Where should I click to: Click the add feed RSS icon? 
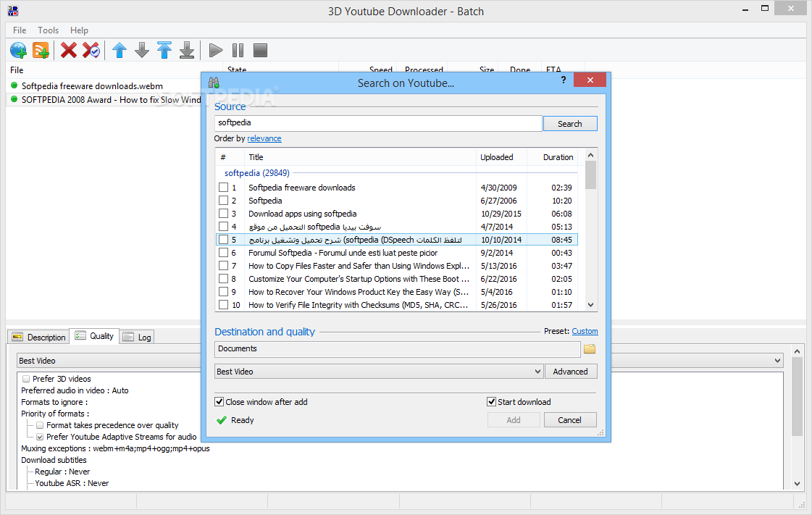coord(41,50)
